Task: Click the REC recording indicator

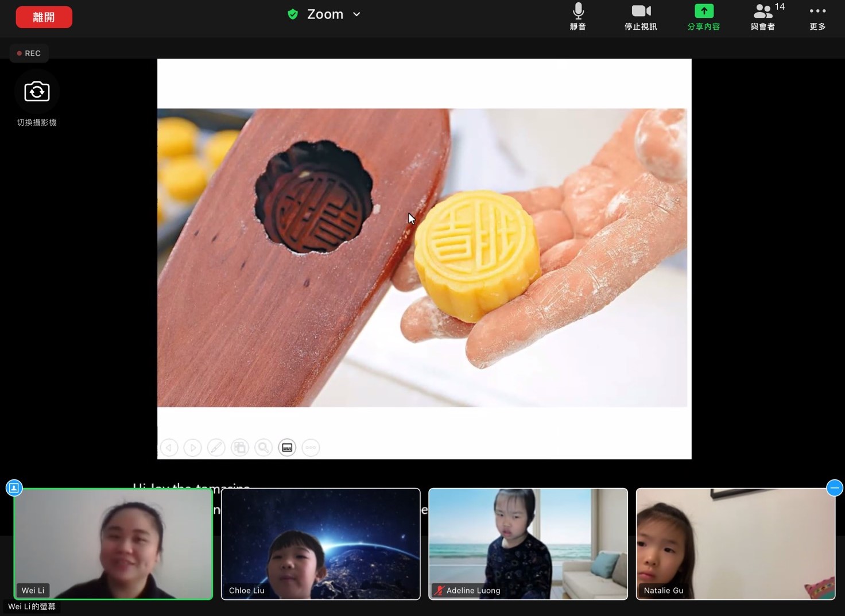Action: (29, 53)
